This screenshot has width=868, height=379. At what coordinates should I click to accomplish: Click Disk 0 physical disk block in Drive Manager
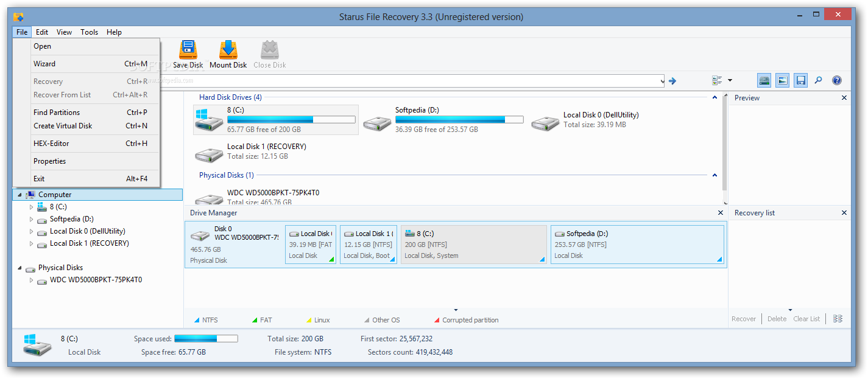coord(235,245)
